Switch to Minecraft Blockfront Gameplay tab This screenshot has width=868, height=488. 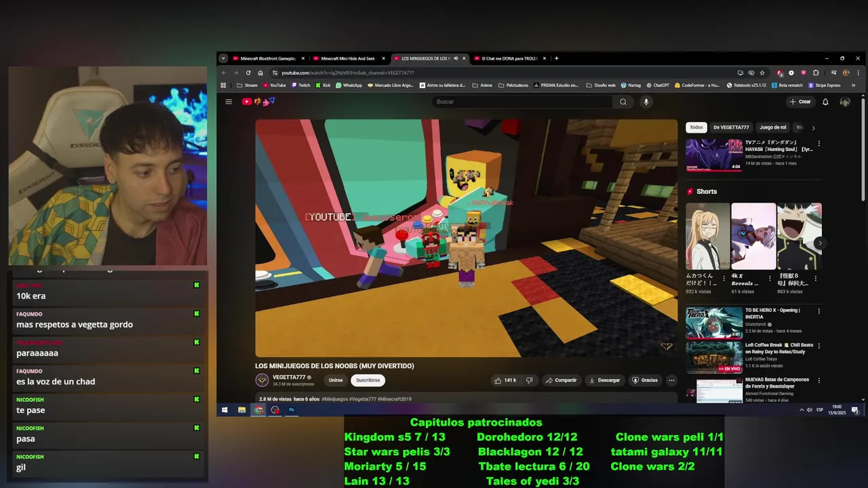click(x=269, y=58)
